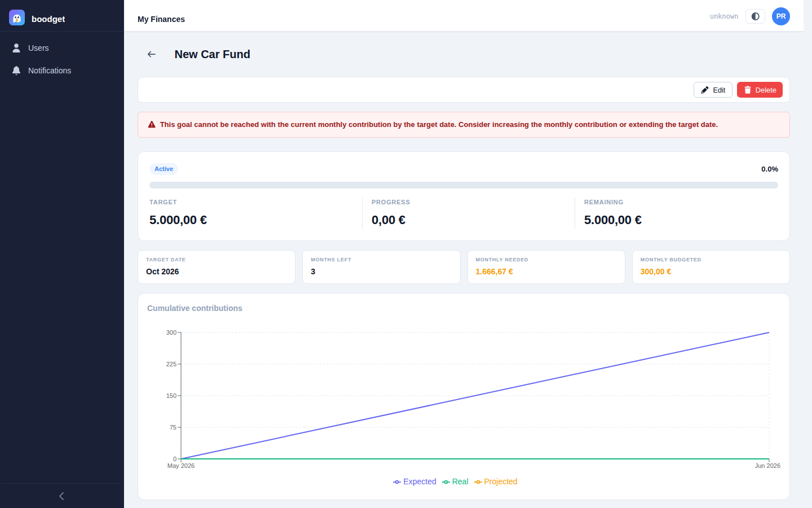Click the May 2026 x-axis label
812x508 pixels.
point(181,466)
